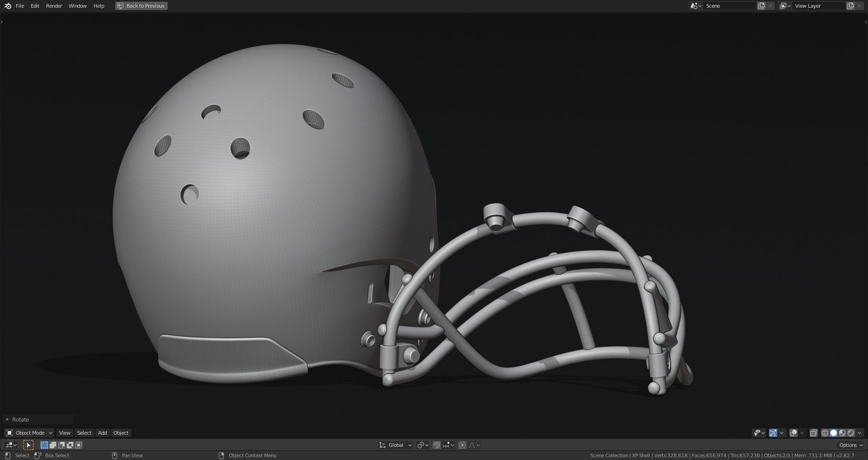Open the overlays options dropdown arrow
868x460 pixels.
(802, 433)
